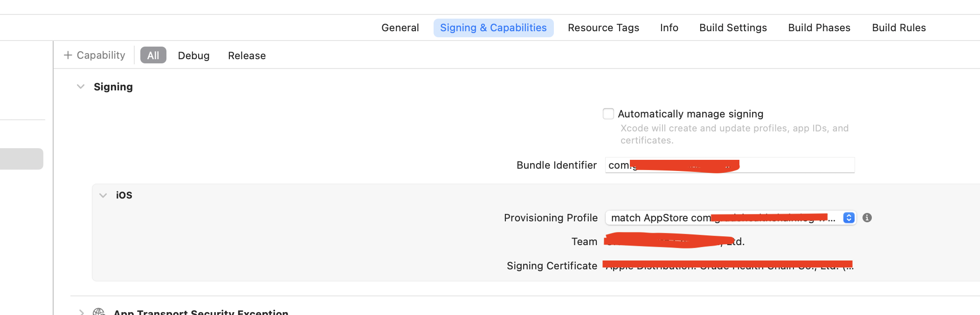
Task: Switch to the General tab
Action: coord(400,28)
